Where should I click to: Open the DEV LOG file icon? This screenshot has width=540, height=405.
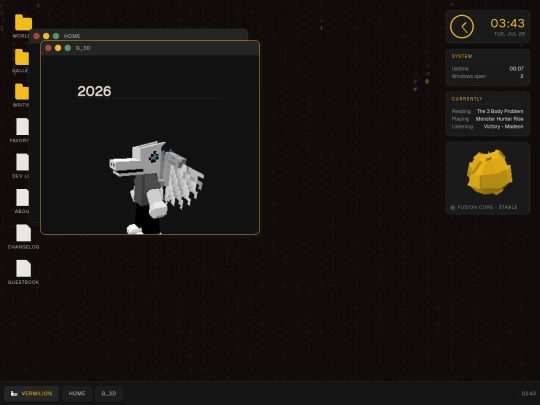pos(22,162)
